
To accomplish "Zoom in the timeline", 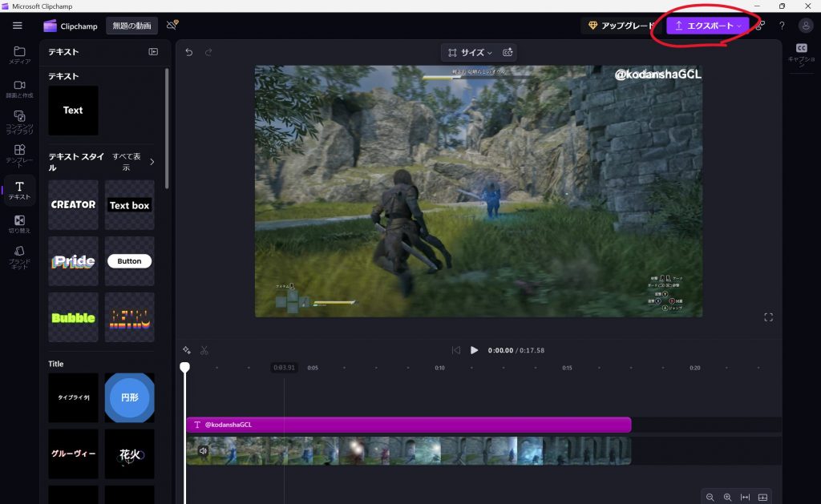I will tap(727, 498).
